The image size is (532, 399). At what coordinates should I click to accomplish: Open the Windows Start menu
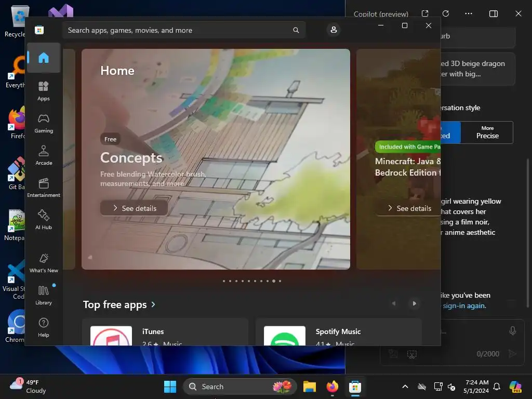[170, 387]
